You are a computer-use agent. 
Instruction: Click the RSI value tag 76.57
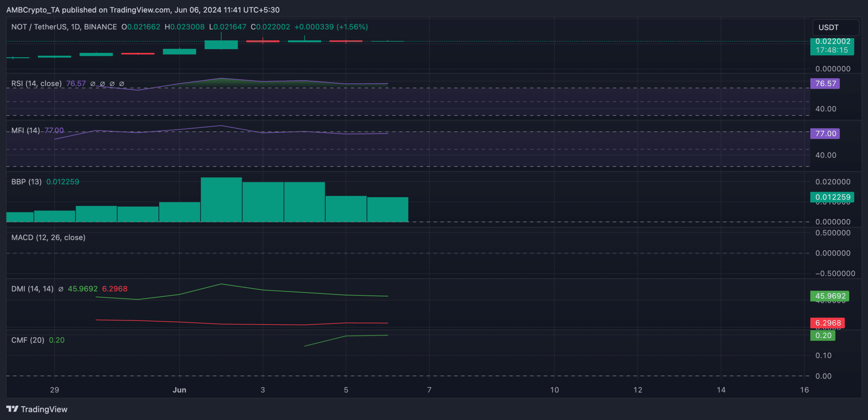(x=825, y=83)
